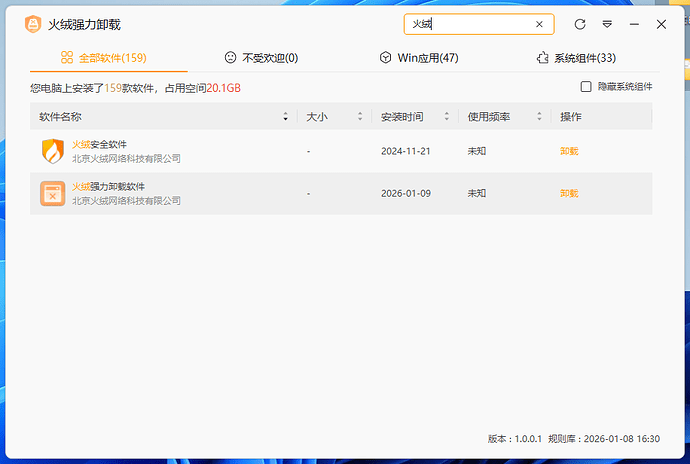Sort by 软件名称 column arrows
The image size is (690, 464).
(285, 117)
